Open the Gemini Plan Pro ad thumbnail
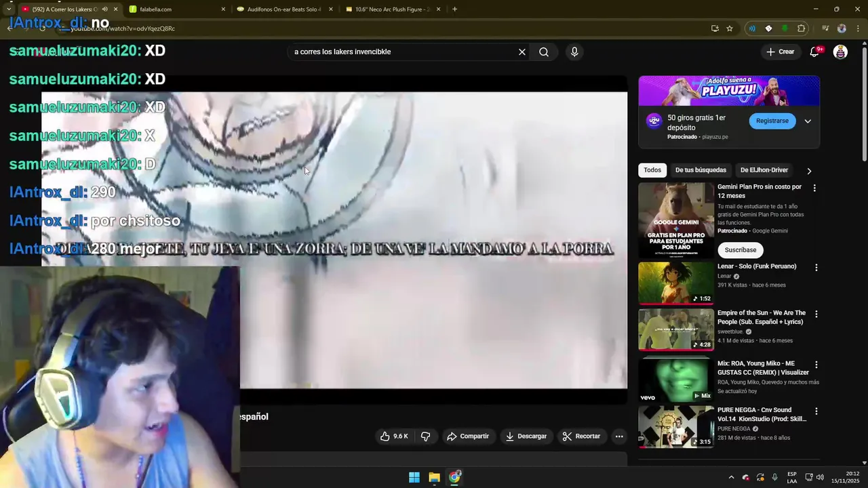This screenshot has height=488, width=868. point(676,220)
